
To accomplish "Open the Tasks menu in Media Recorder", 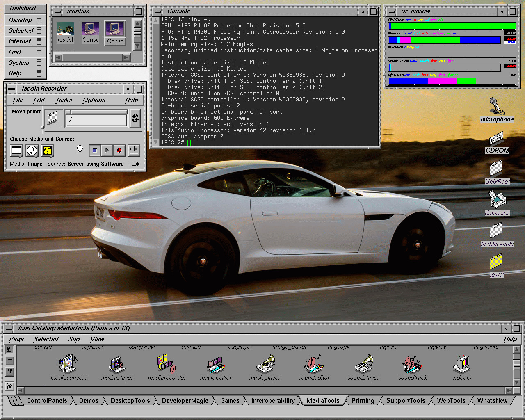I will coord(64,100).
